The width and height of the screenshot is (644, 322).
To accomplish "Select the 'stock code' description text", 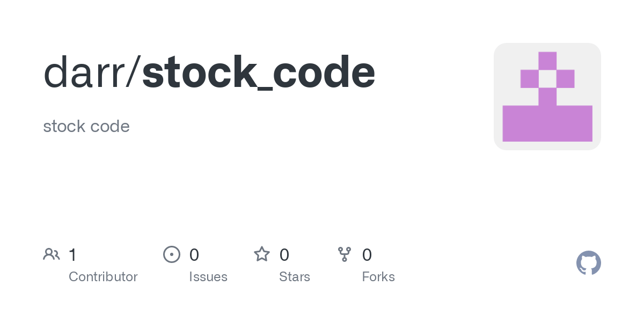I will (x=86, y=127).
